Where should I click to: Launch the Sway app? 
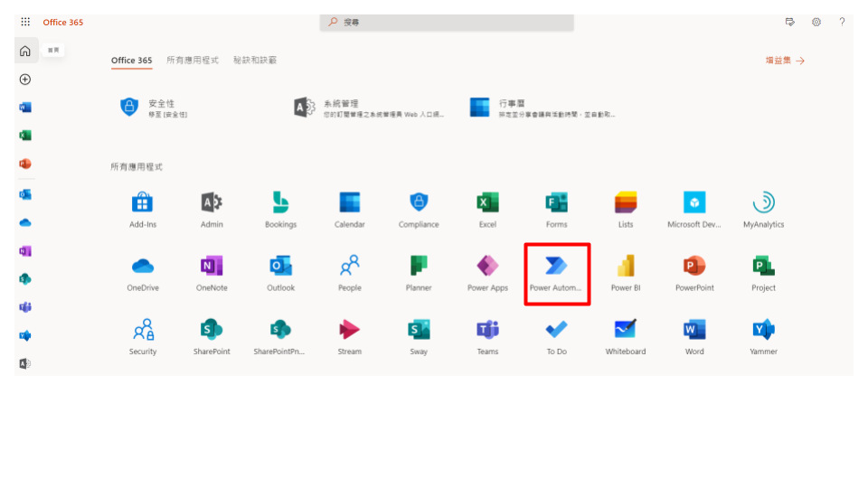click(419, 337)
